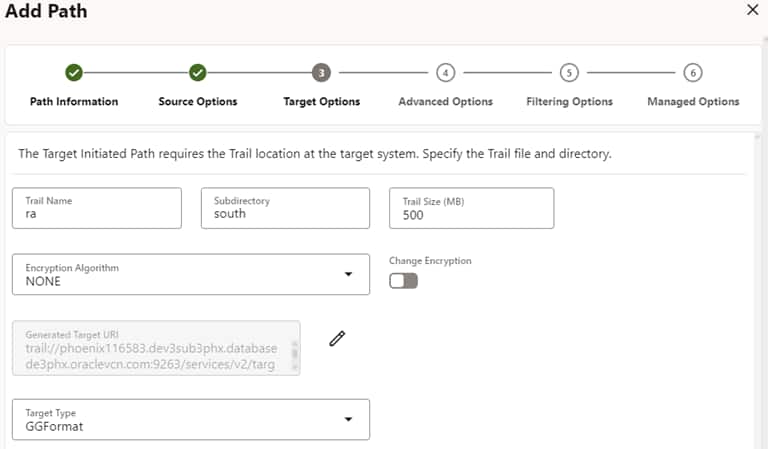Expand the Encryption Algorithm dropdown

pyautogui.click(x=348, y=274)
